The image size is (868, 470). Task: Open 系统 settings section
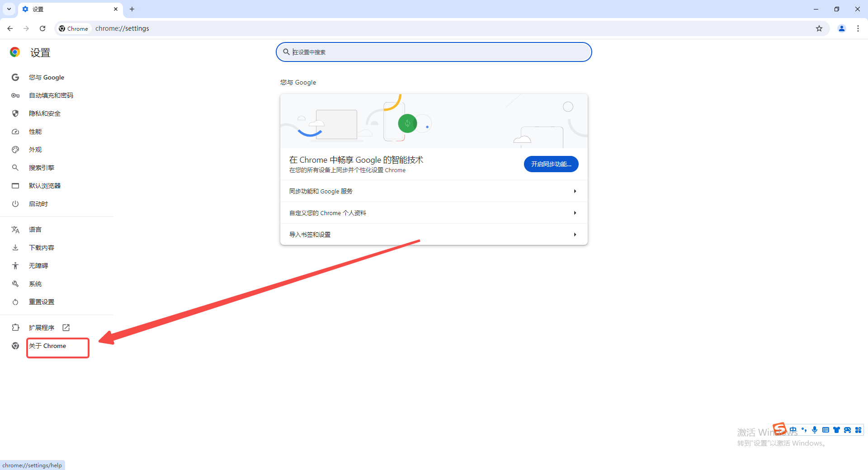coord(35,284)
